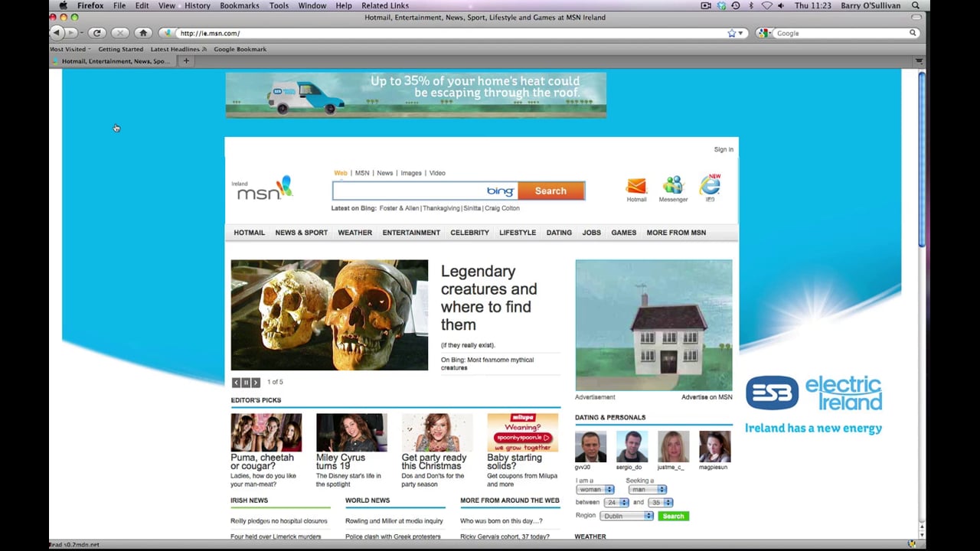980x551 pixels.
Task: Show previous slide in the story carousel
Action: [x=236, y=382]
